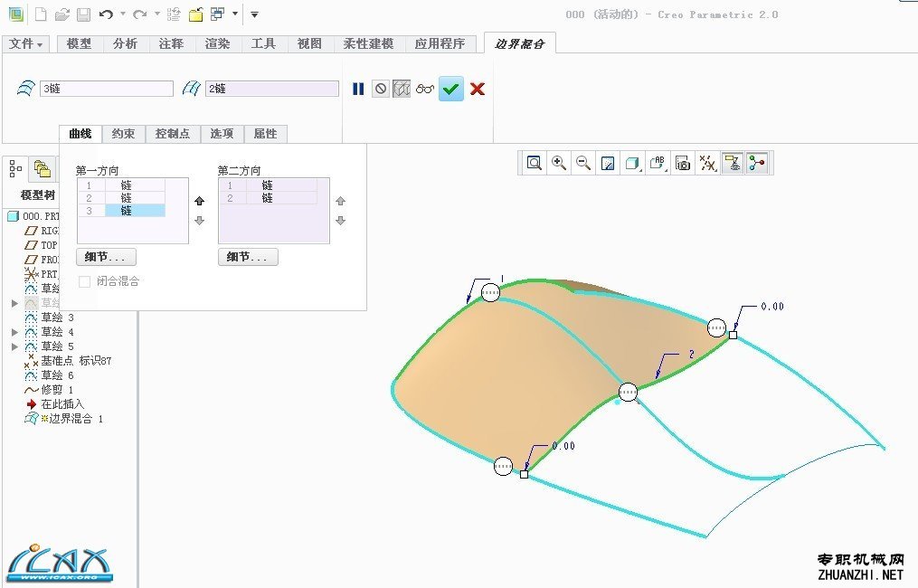Click the second direction curves icon
Viewport: 918px width, 588px height.
(192, 89)
